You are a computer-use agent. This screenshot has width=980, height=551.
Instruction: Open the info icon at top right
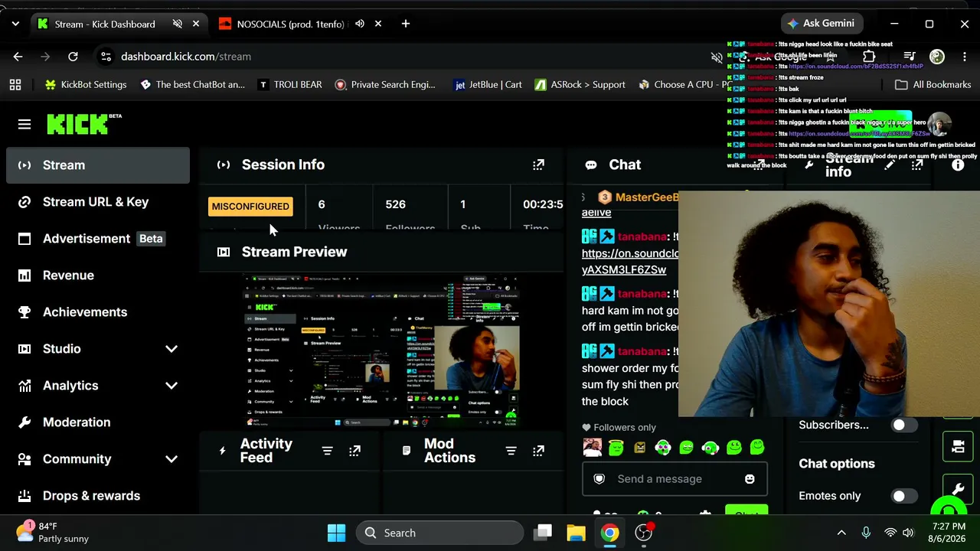[x=958, y=165]
